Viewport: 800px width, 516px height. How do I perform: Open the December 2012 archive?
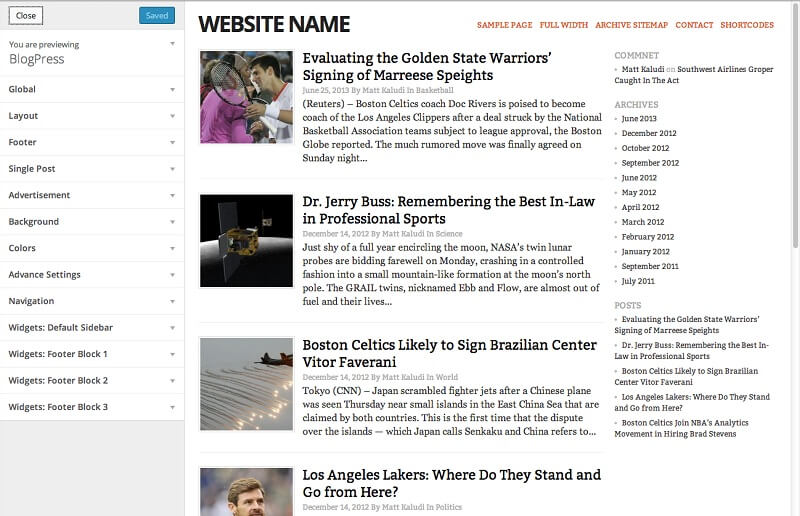click(648, 133)
